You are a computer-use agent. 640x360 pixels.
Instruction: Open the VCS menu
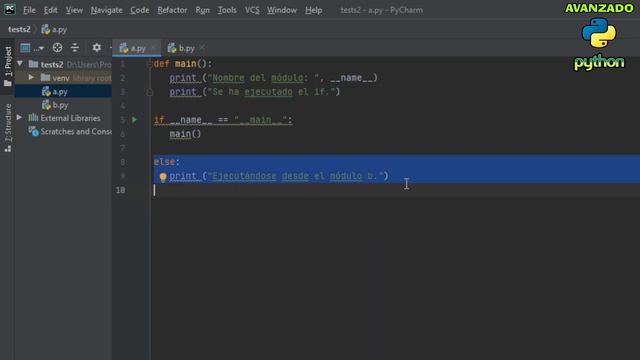pyautogui.click(x=252, y=10)
